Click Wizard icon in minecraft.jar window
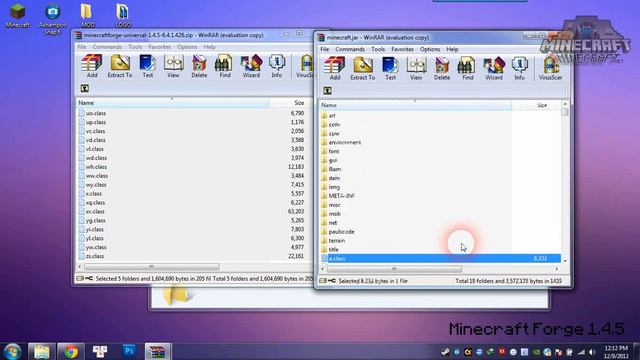This screenshot has width=640, height=360. (x=493, y=68)
